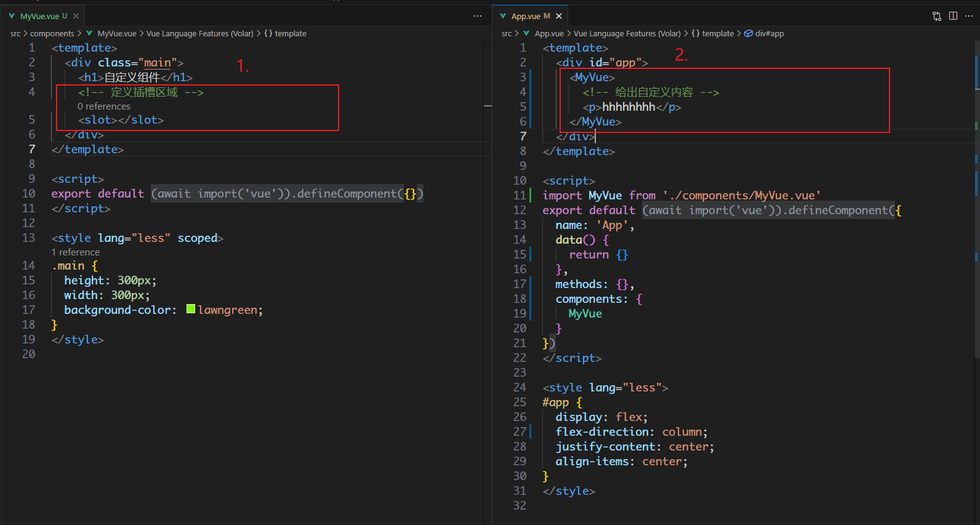Screen dimensions: 980x525
Task: Open div#app breadcrumb item
Action: tap(769, 33)
